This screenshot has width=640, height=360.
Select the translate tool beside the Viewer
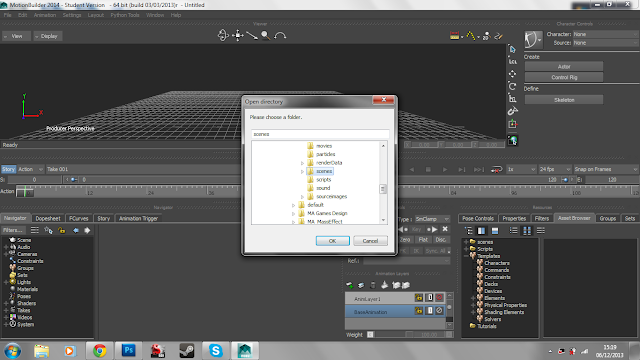pyautogui.click(x=513, y=74)
